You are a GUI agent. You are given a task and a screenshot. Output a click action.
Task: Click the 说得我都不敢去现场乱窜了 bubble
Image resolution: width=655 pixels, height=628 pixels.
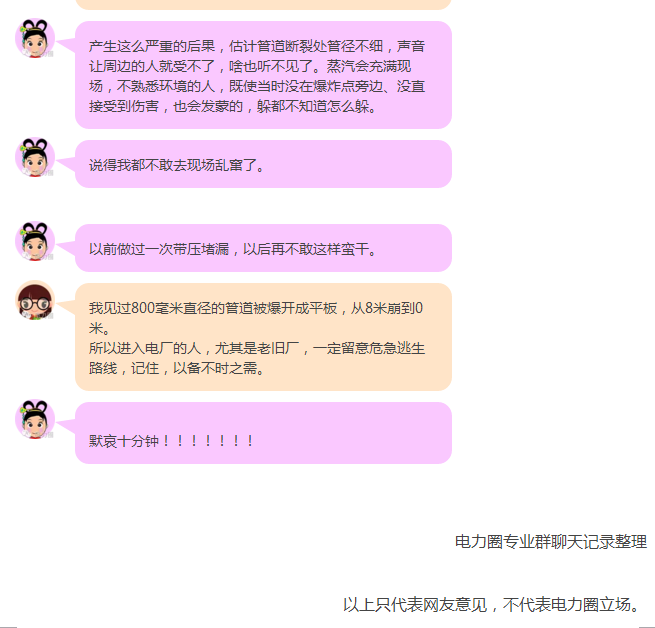point(264,164)
